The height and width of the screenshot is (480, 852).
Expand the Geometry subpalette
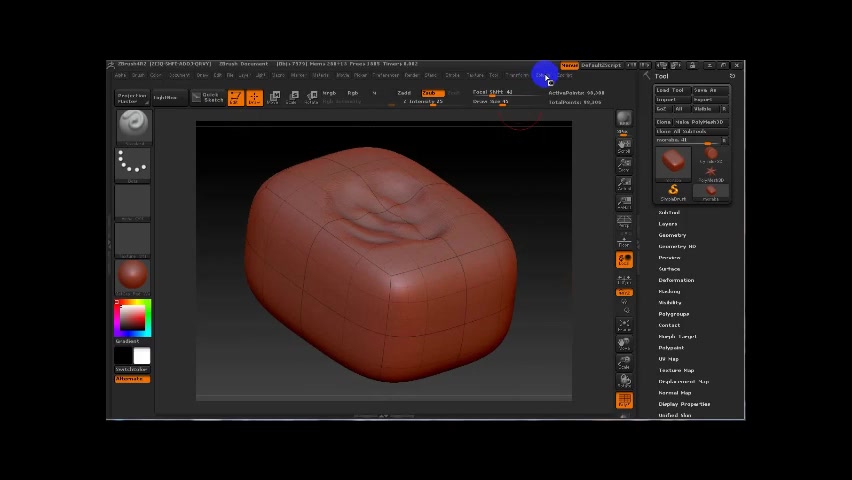tap(672, 235)
